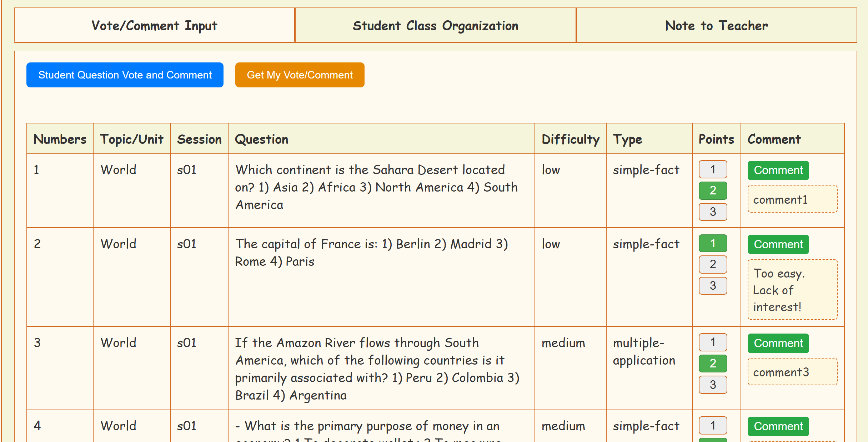This screenshot has width=868, height=442.
Task: Select 1 point for the France capital question
Action: pos(713,243)
